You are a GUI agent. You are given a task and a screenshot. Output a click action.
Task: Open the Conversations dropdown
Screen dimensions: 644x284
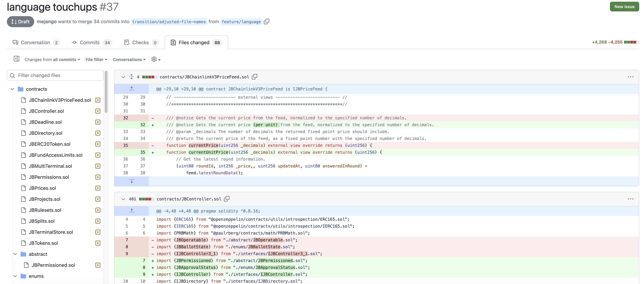129,59
